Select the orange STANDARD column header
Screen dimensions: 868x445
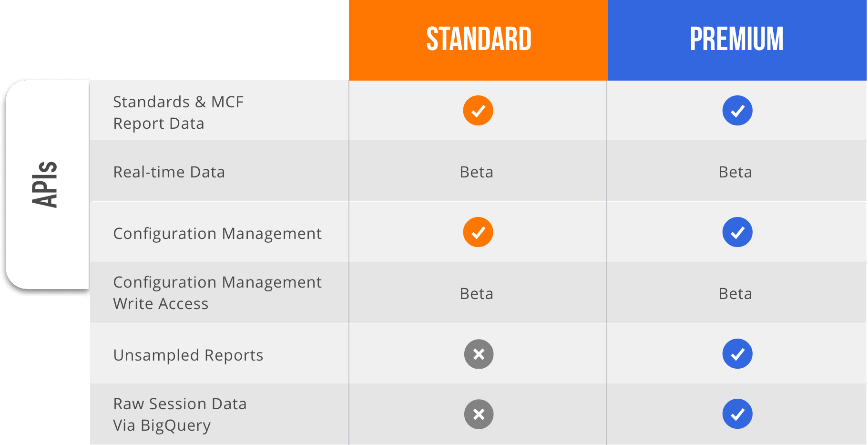[x=478, y=40]
